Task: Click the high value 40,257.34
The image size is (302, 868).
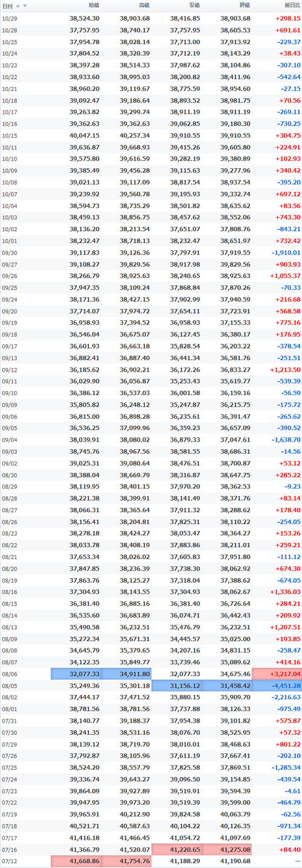Action: click(x=135, y=136)
